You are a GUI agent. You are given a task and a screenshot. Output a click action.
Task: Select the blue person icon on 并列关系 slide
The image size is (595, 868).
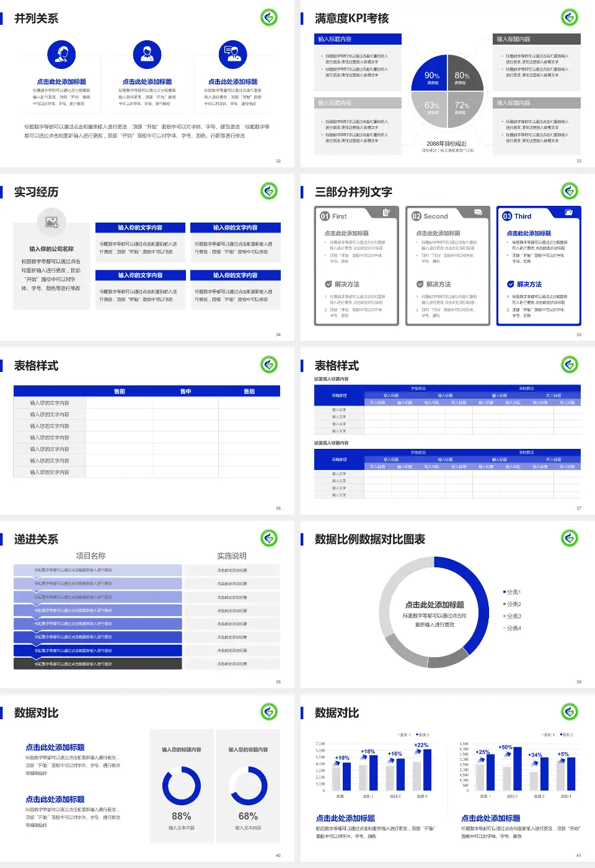pos(147,54)
